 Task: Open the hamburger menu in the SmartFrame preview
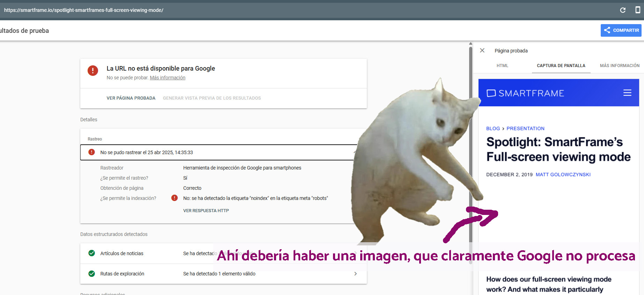pos(627,93)
